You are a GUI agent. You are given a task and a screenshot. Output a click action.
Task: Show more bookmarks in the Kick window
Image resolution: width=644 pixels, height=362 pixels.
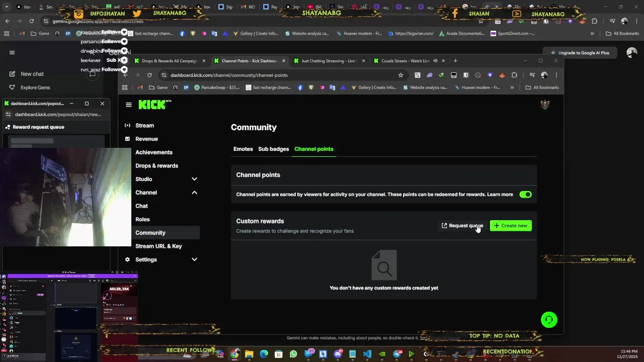[512, 87]
